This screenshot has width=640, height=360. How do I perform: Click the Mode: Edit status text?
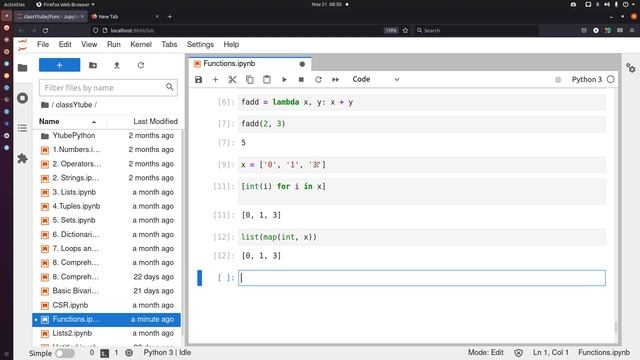(486, 353)
